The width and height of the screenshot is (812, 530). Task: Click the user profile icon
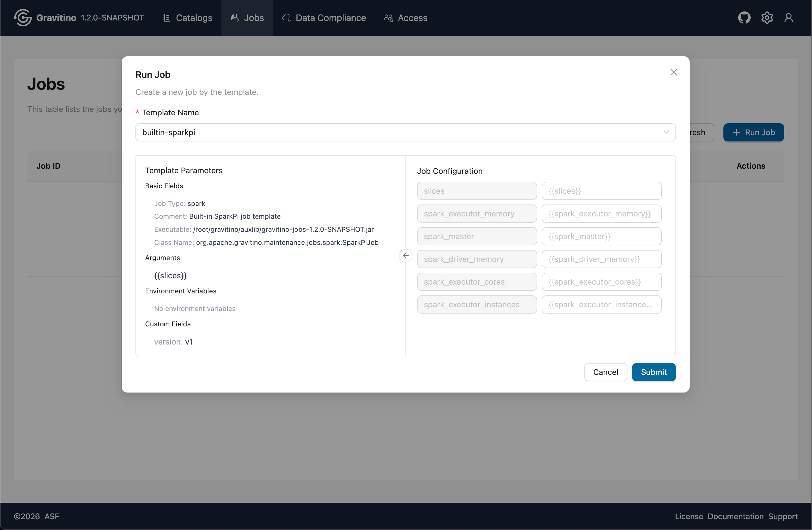[x=788, y=18]
